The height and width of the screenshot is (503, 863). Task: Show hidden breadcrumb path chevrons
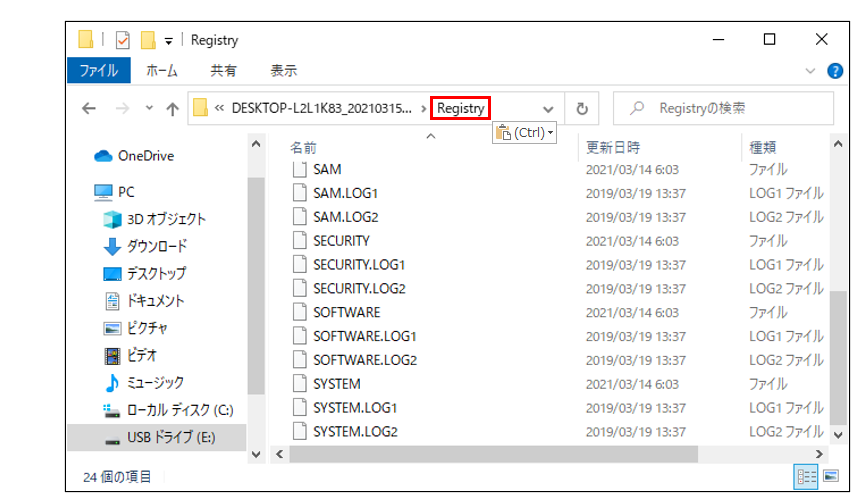click(x=219, y=108)
